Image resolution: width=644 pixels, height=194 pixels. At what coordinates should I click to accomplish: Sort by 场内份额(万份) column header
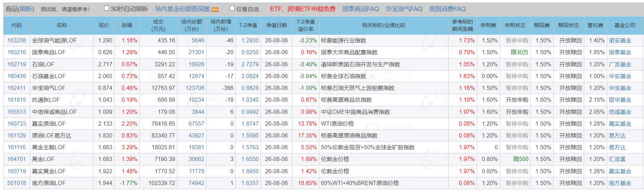pos(192,25)
